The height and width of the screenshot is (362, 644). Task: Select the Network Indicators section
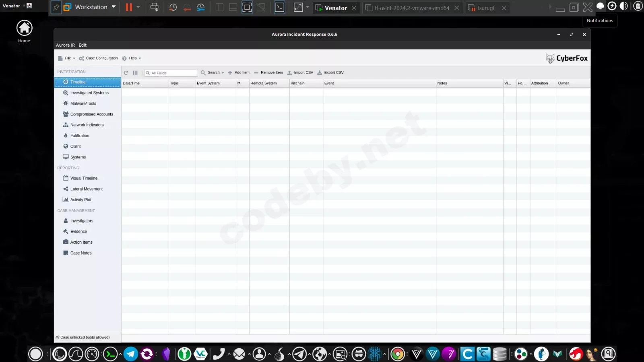(87, 125)
